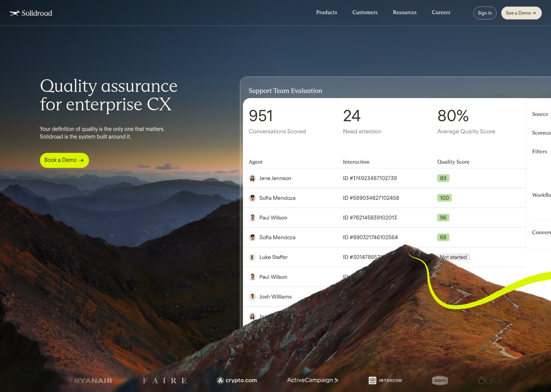This screenshot has height=392, width=551.
Task: Click the quality score badge 96
Action: (x=443, y=218)
